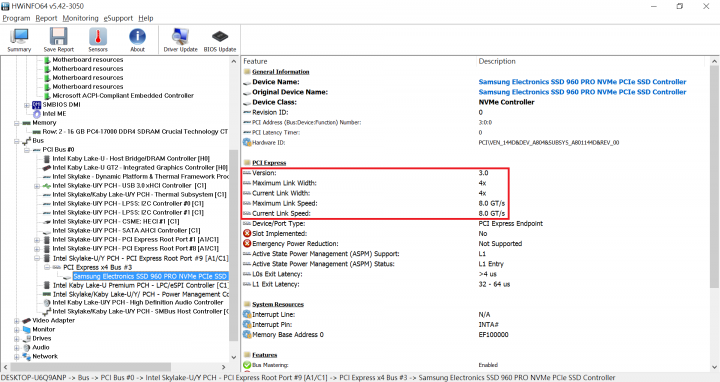Expand PCI Express Root Port #8 node
The width and height of the screenshot is (720, 382).
(37, 249)
